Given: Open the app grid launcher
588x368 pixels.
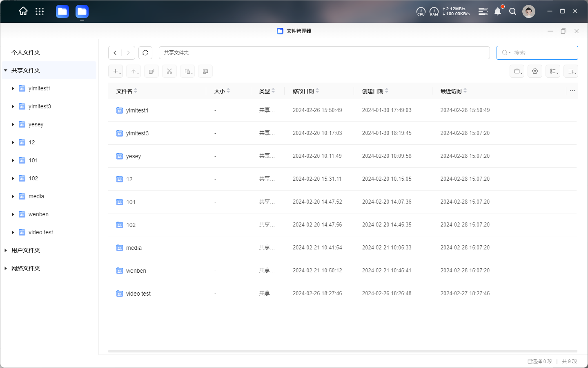Looking at the screenshot, I should tap(40, 11).
